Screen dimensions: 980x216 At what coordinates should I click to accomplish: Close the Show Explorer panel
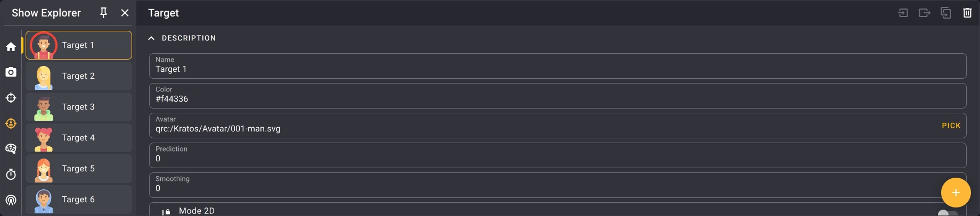pos(125,13)
